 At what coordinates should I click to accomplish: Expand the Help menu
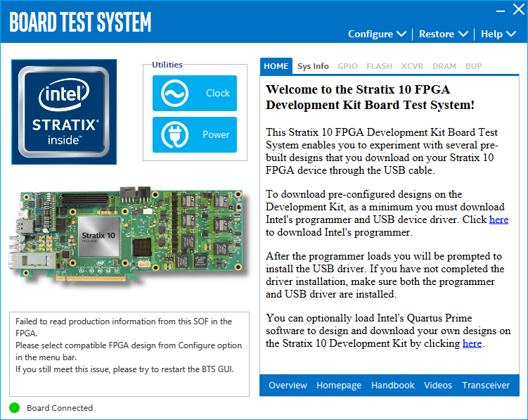[x=498, y=34]
